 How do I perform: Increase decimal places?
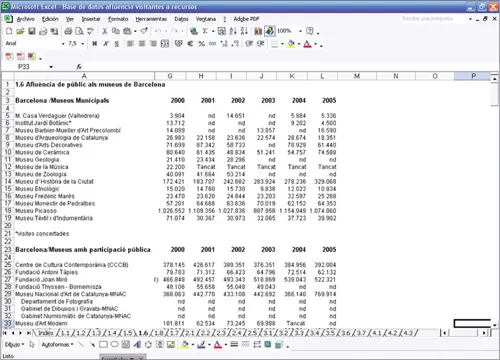224,44
